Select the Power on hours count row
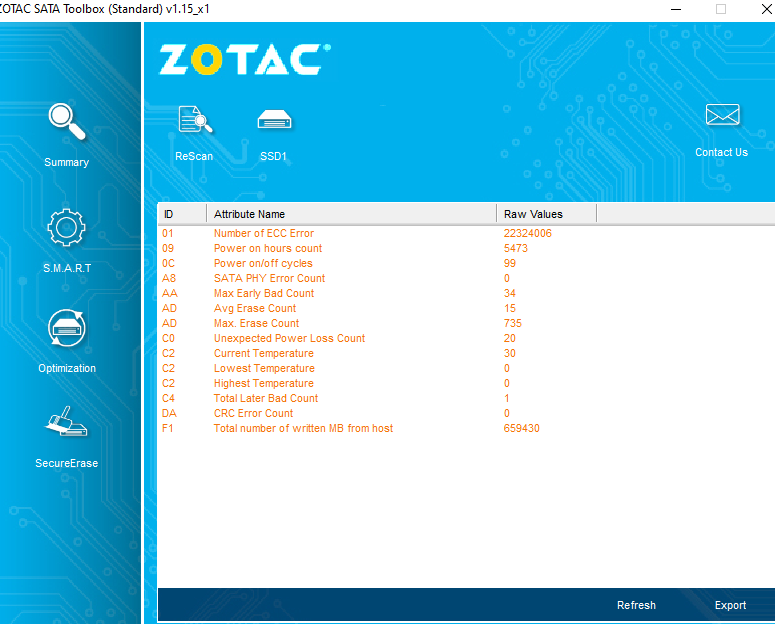 click(466, 248)
